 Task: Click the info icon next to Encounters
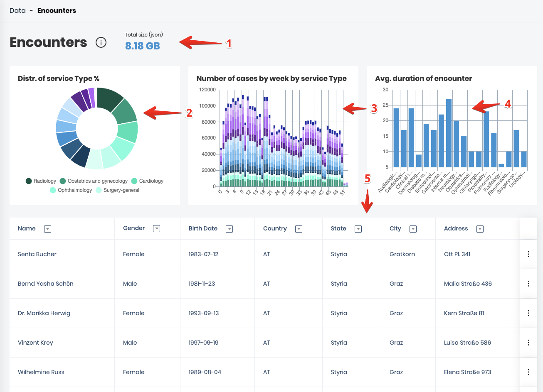coord(101,42)
